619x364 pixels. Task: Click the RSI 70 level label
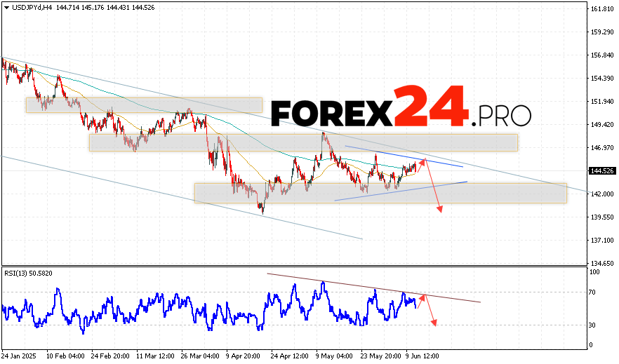pyautogui.click(x=593, y=292)
